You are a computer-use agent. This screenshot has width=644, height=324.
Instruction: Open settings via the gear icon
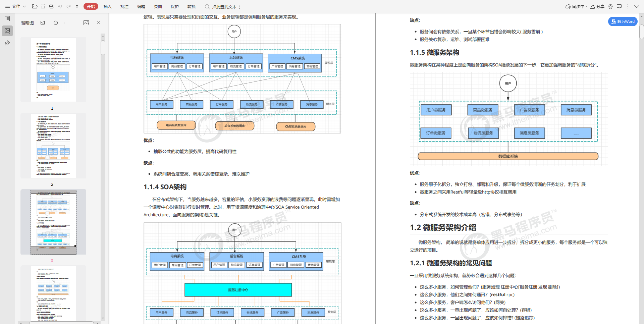[x=610, y=6]
